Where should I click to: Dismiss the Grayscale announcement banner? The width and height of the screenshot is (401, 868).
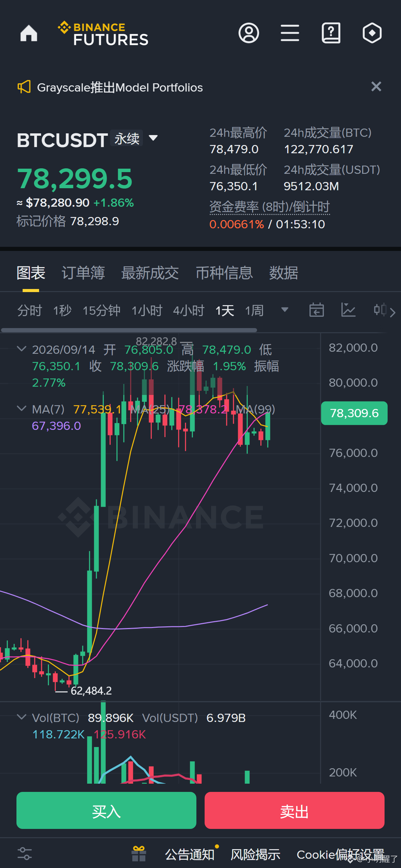(x=376, y=87)
